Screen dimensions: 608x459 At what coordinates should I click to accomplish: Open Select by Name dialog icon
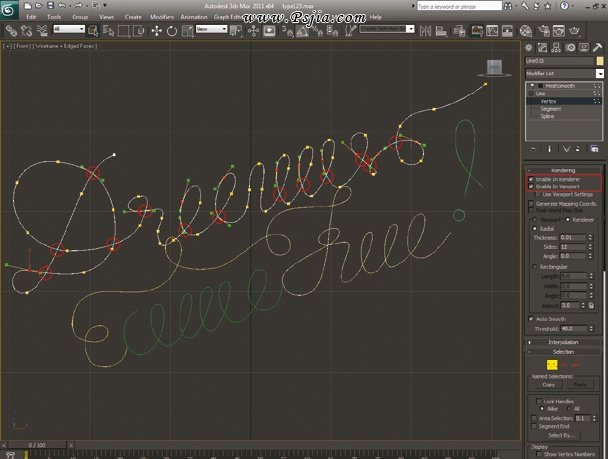(109, 31)
